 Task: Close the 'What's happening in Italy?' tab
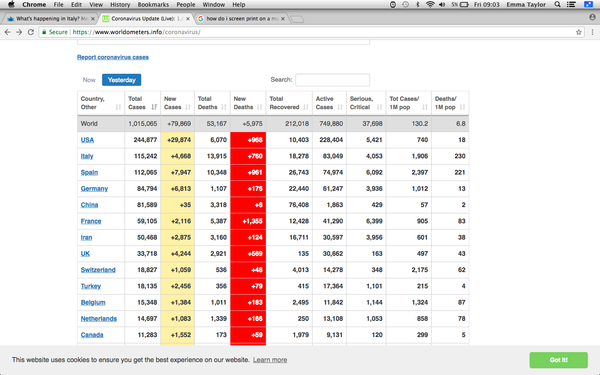point(93,18)
